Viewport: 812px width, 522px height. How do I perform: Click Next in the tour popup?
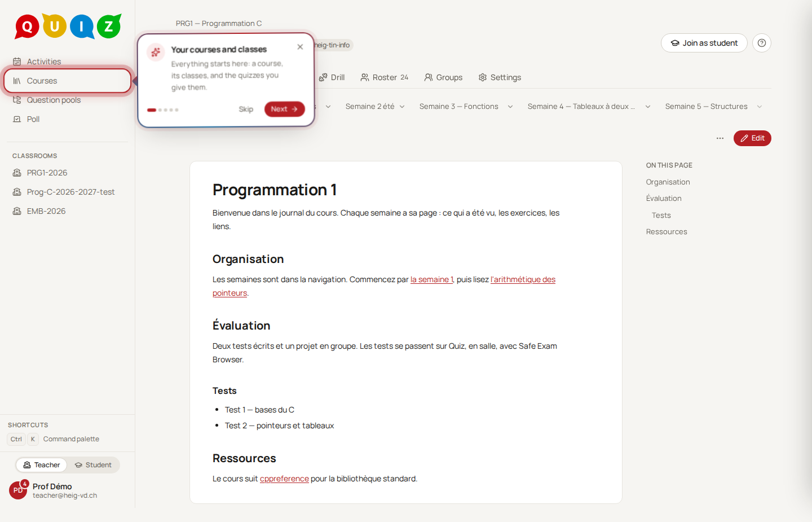tap(285, 109)
